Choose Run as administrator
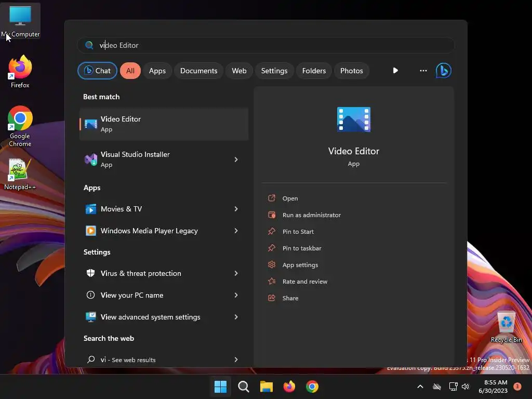The height and width of the screenshot is (399, 532). tap(312, 215)
